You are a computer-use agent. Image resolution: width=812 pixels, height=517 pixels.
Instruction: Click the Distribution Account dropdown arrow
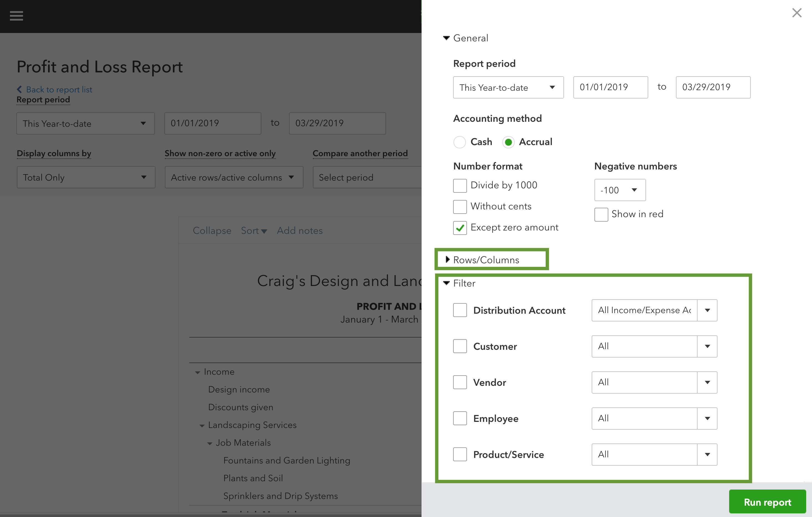708,310
